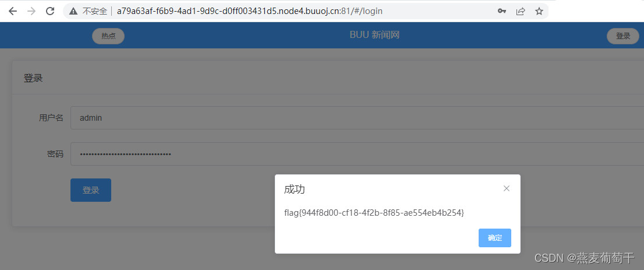644x270 pixels.
Task: Click the share page icon
Action: tap(521, 11)
